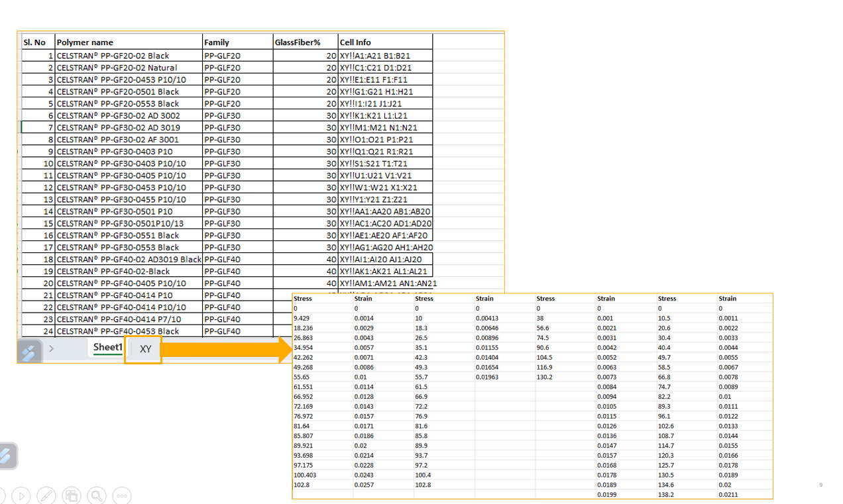This screenshot has height=504, width=843.
Task: Click the 'Family' column header
Action: pyautogui.click(x=237, y=42)
